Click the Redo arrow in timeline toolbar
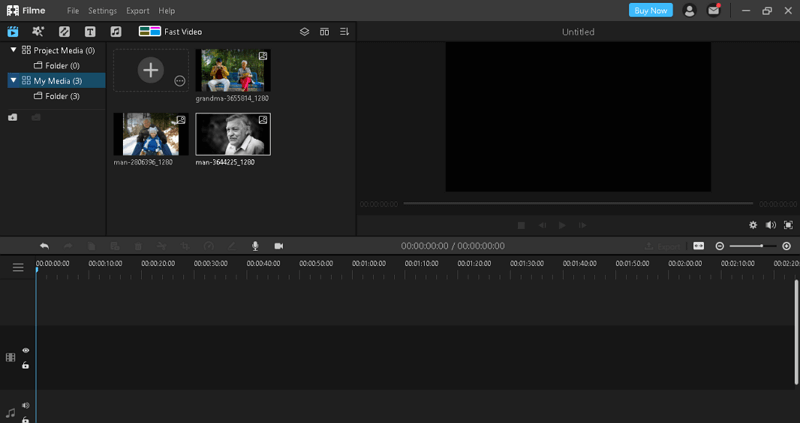 [x=68, y=246]
